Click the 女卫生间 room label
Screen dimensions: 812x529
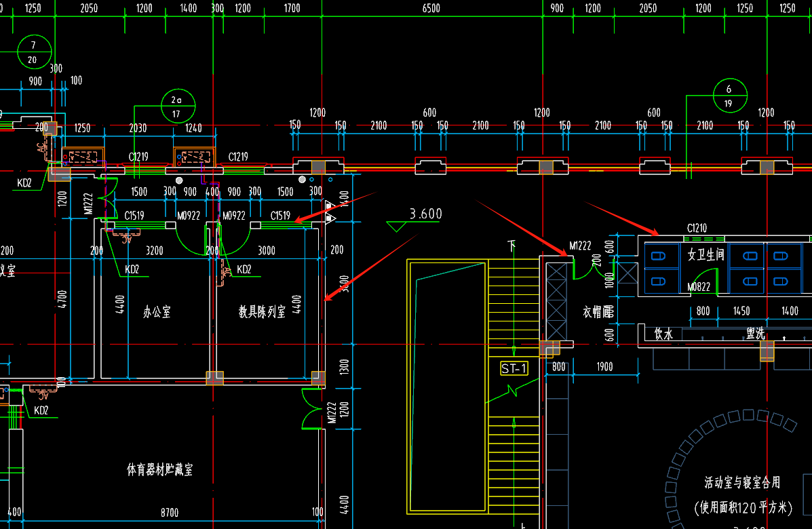(x=706, y=254)
